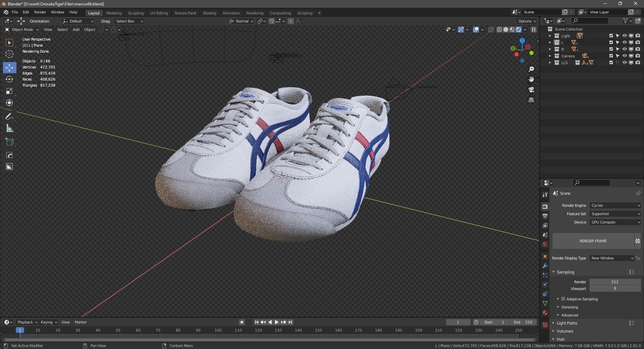Viewport: 644px width, 349px height.
Task: Open the View Layer properties tab
Action: [545, 225]
